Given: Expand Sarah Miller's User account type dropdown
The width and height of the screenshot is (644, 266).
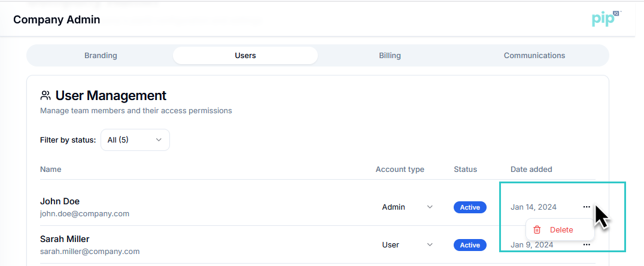Looking at the screenshot, I should [x=408, y=245].
